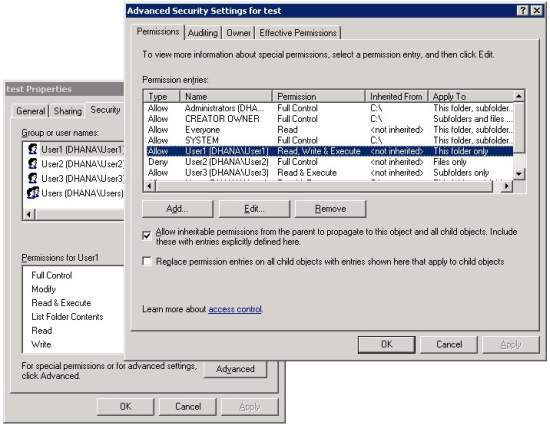Viewport: 550px width, 425px height.
Task: Switch to General tab in test Properties
Action: click(x=31, y=111)
